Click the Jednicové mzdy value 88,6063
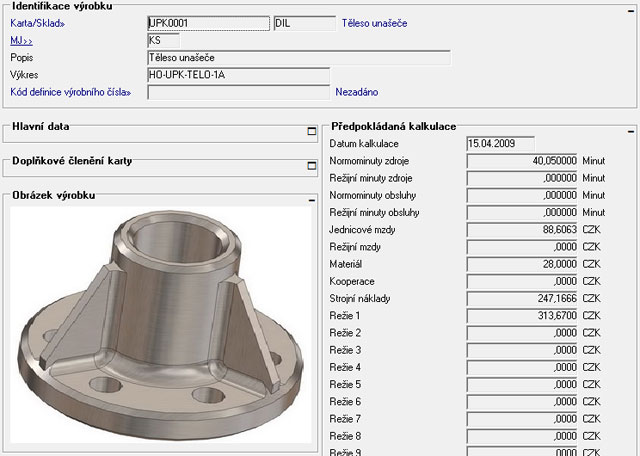640x456 pixels. (x=522, y=229)
